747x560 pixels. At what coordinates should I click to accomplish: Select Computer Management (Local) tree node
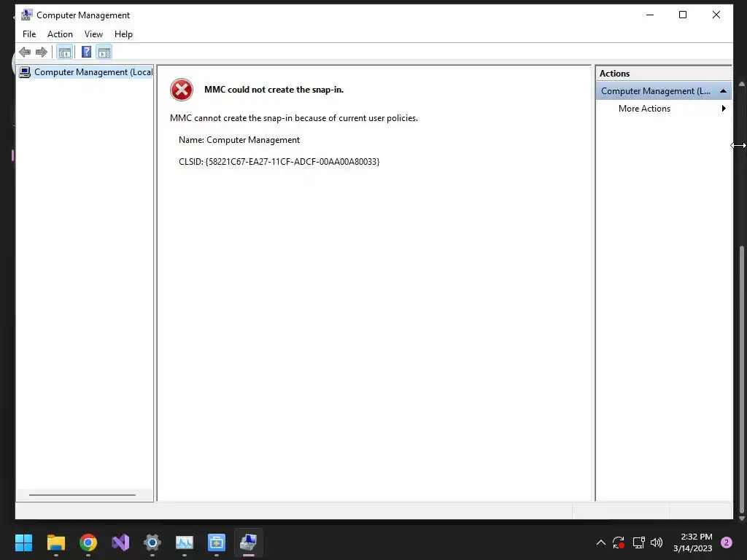click(x=86, y=72)
